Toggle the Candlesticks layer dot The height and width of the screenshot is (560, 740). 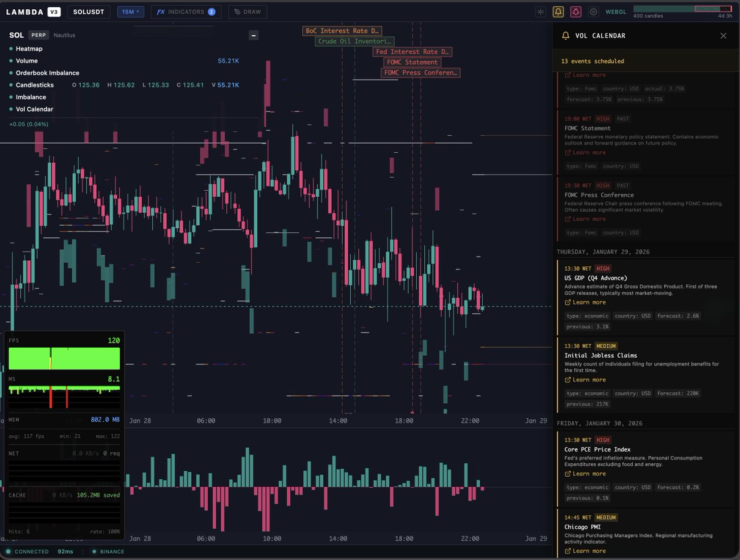[x=11, y=85]
